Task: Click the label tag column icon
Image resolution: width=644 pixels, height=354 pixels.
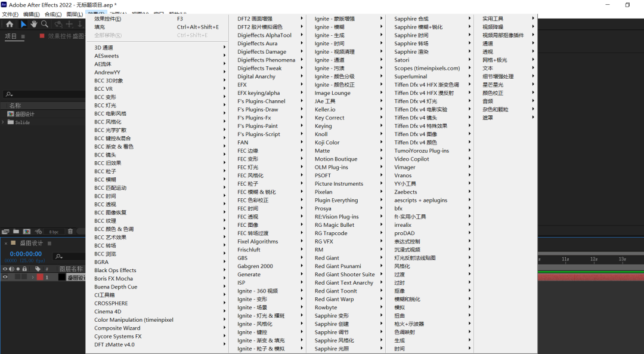Action: [x=38, y=269]
